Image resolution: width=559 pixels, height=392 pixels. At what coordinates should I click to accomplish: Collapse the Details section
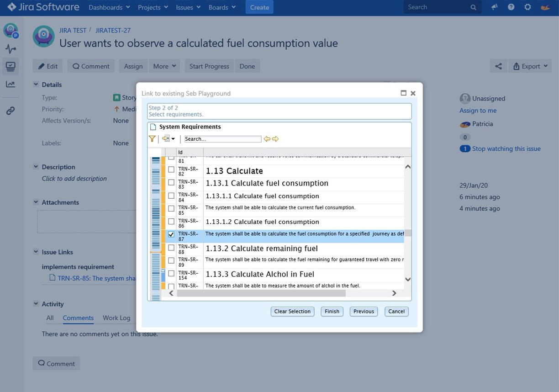click(36, 85)
